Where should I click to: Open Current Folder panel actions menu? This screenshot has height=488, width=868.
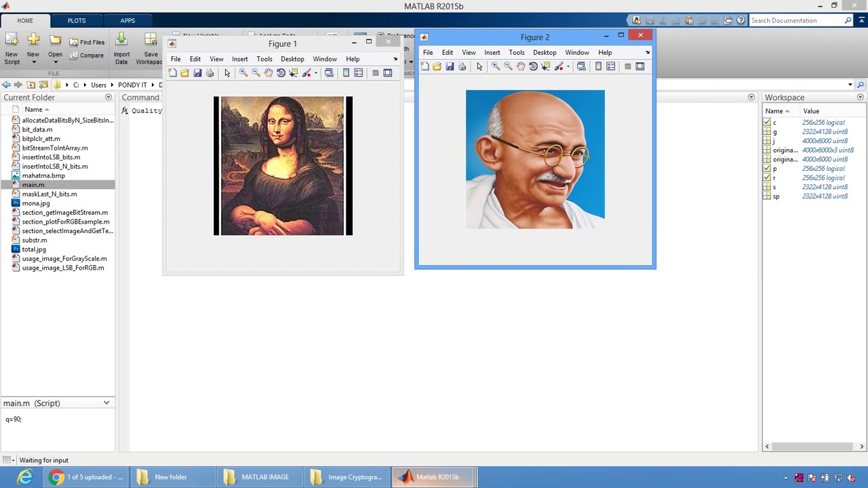coord(108,98)
